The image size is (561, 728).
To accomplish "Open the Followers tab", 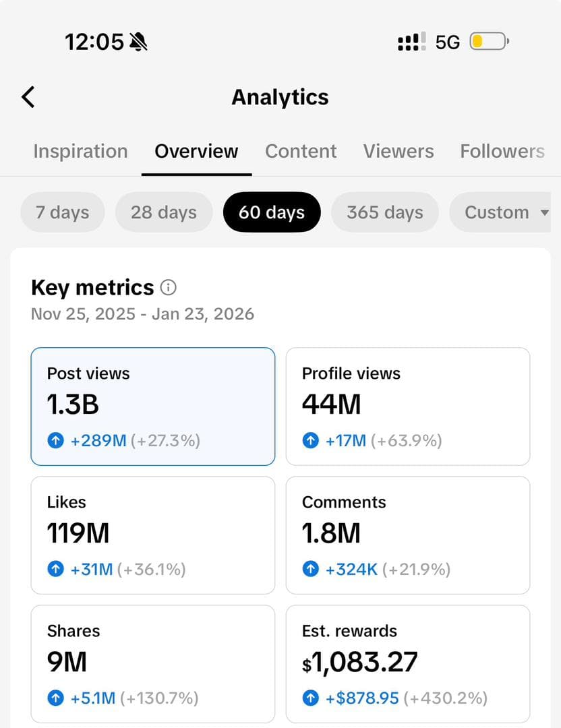I will point(502,152).
